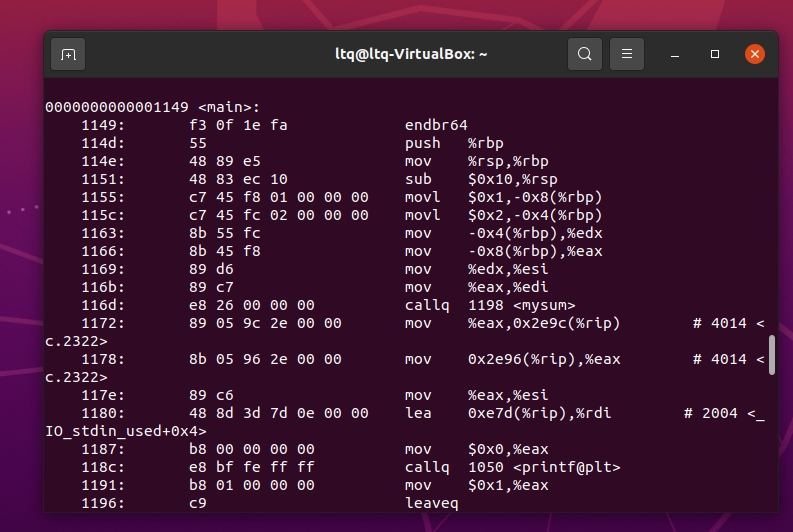Close the terminal window
793x532 pixels.
tap(755, 54)
